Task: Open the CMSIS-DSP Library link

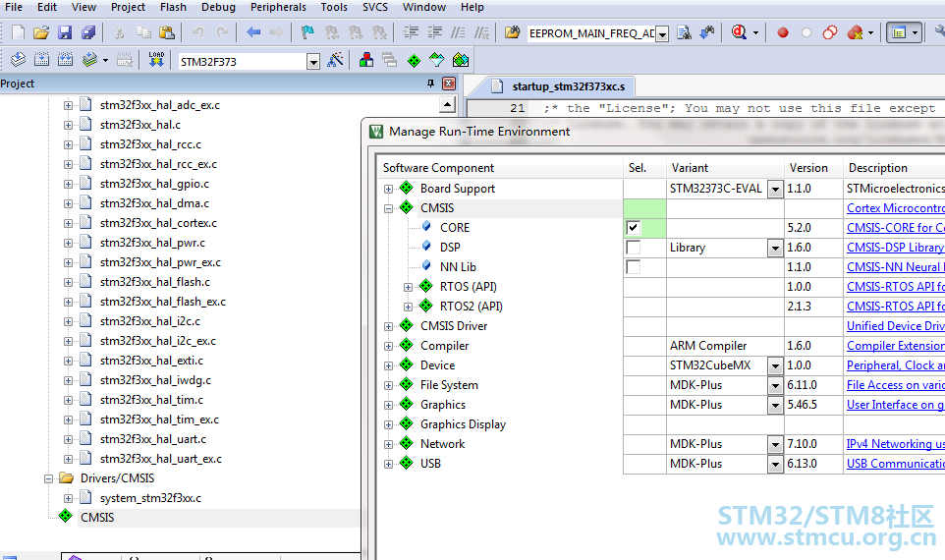Action: (896, 248)
